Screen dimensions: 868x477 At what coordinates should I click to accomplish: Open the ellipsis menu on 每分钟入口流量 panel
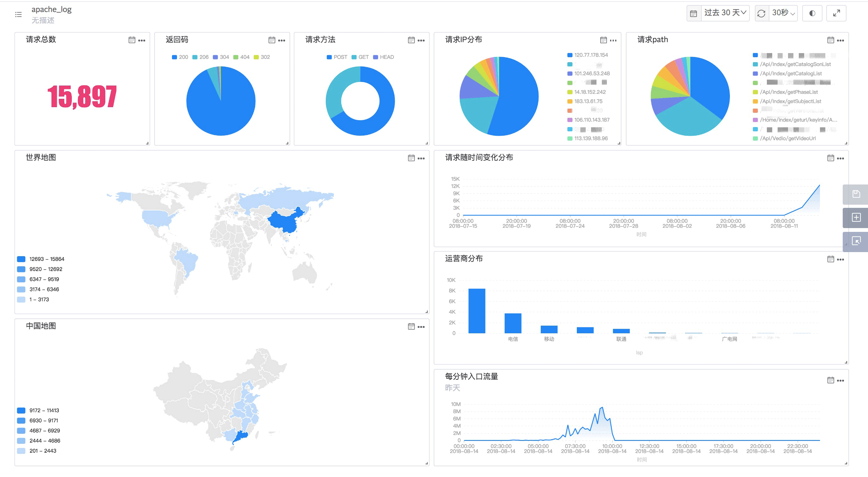(x=840, y=380)
